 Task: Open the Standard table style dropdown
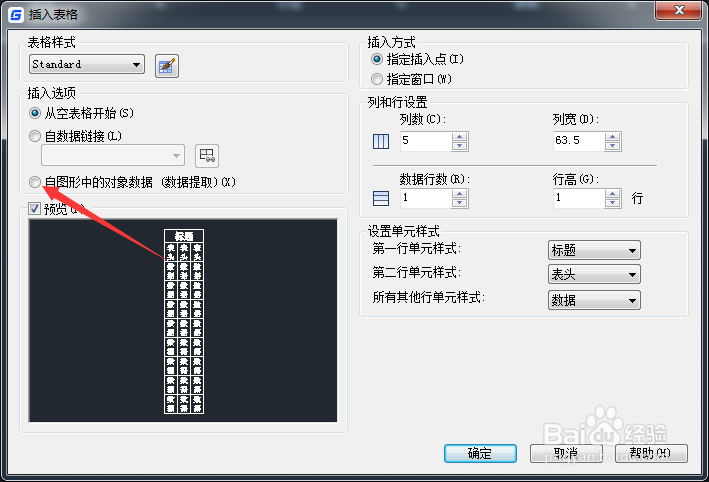coord(87,64)
